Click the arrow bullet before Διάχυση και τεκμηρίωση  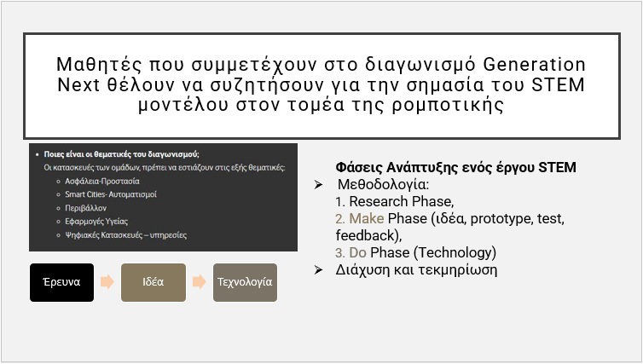[x=319, y=270]
